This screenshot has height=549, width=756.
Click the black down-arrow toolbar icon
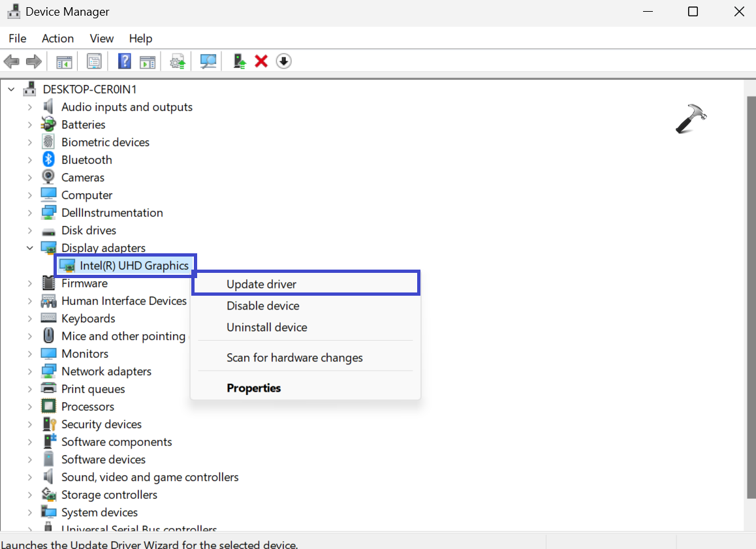283,61
